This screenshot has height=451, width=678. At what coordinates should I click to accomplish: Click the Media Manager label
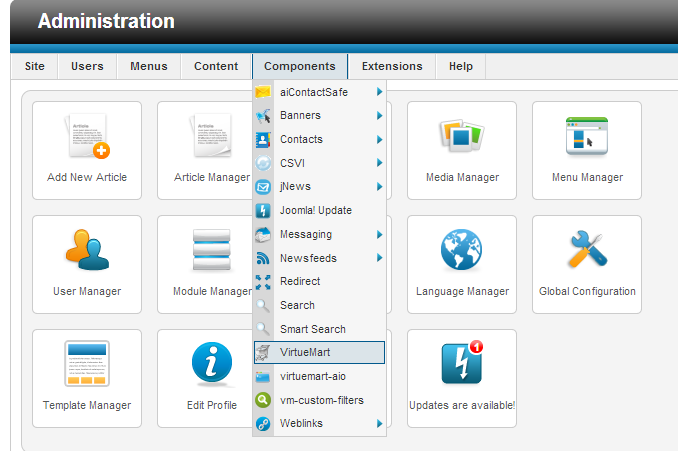tap(462, 177)
